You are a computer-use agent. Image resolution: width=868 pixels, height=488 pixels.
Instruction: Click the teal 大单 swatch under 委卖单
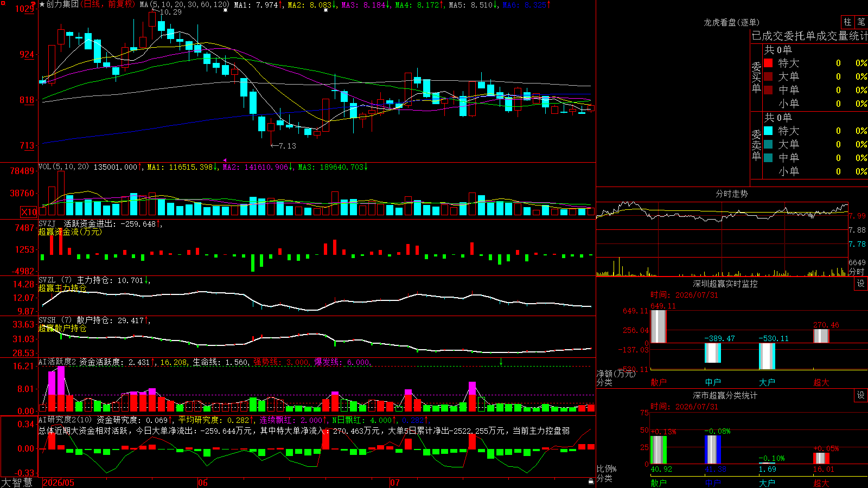pos(768,144)
